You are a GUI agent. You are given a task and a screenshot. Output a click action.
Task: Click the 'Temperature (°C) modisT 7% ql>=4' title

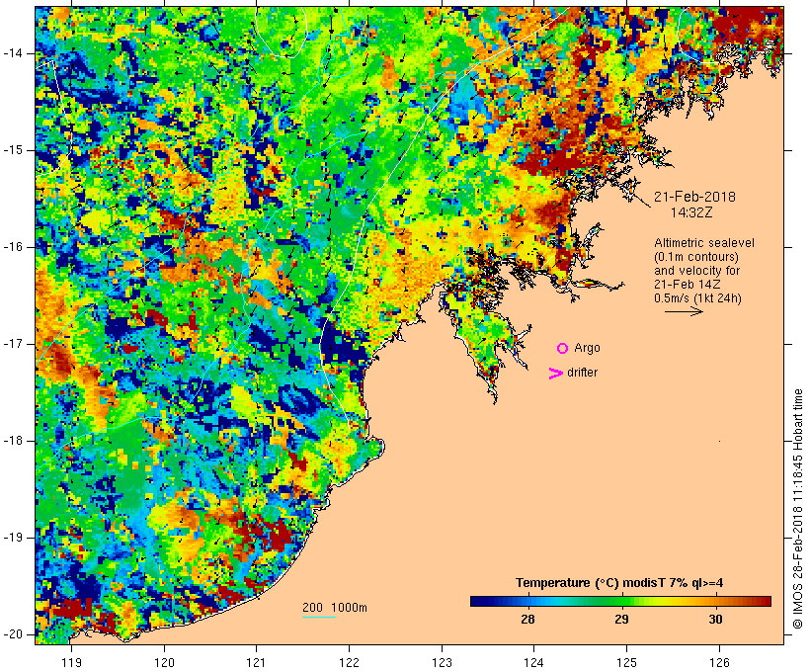(619, 583)
